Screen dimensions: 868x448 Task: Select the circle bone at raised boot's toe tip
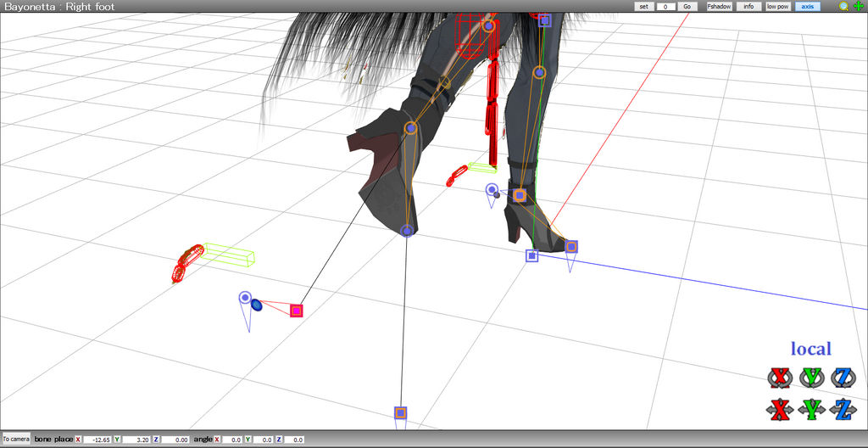tap(408, 231)
